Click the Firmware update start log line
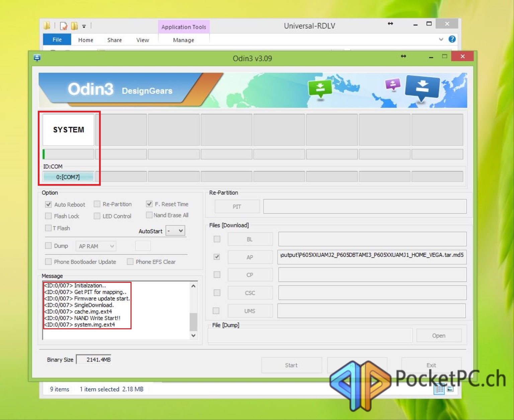514x420 pixels. 87,299
